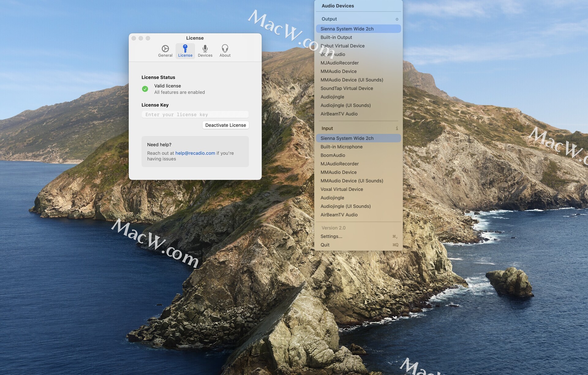Open Settings... from the menu

(331, 236)
